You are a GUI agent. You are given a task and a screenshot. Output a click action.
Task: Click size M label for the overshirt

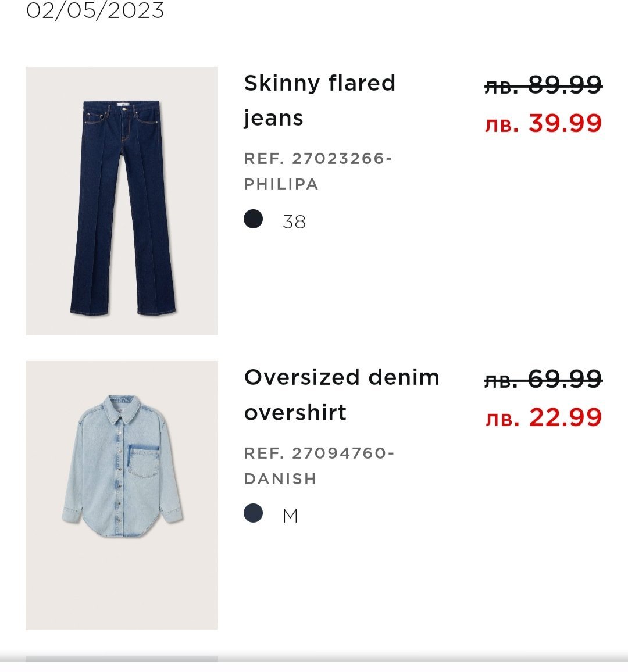tap(290, 516)
